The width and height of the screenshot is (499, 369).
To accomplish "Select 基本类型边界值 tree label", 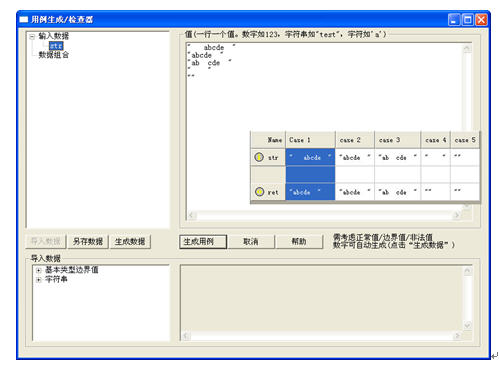I will [72, 270].
